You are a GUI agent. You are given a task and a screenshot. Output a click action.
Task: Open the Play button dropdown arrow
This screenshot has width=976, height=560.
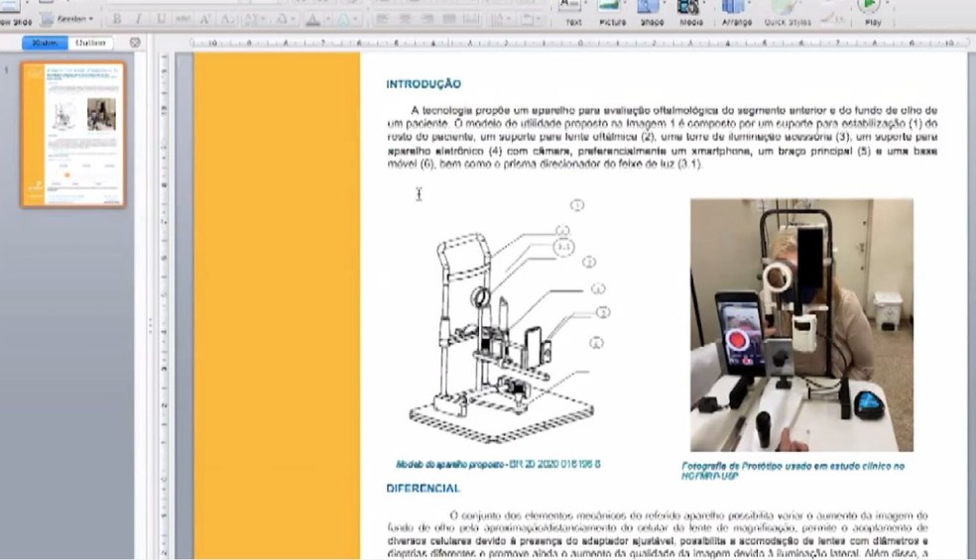[889, 6]
